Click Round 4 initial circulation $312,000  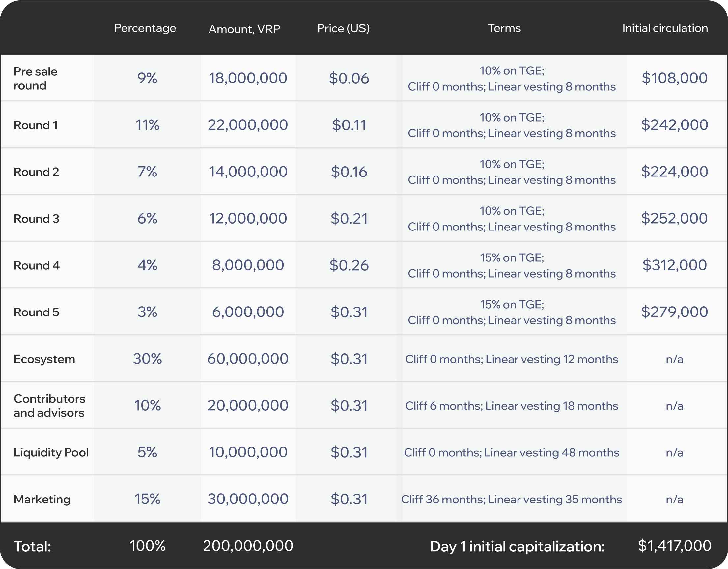pyautogui.click(x=674, y=265)
